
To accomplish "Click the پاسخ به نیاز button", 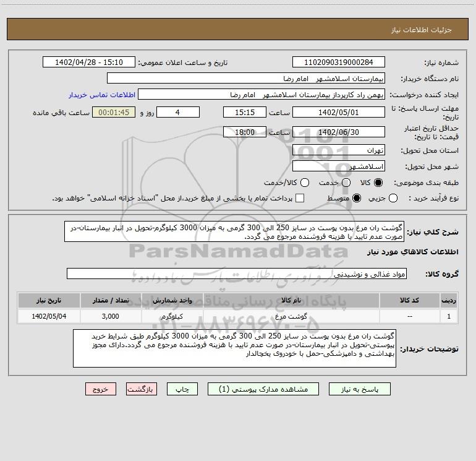I will point(360,389).
